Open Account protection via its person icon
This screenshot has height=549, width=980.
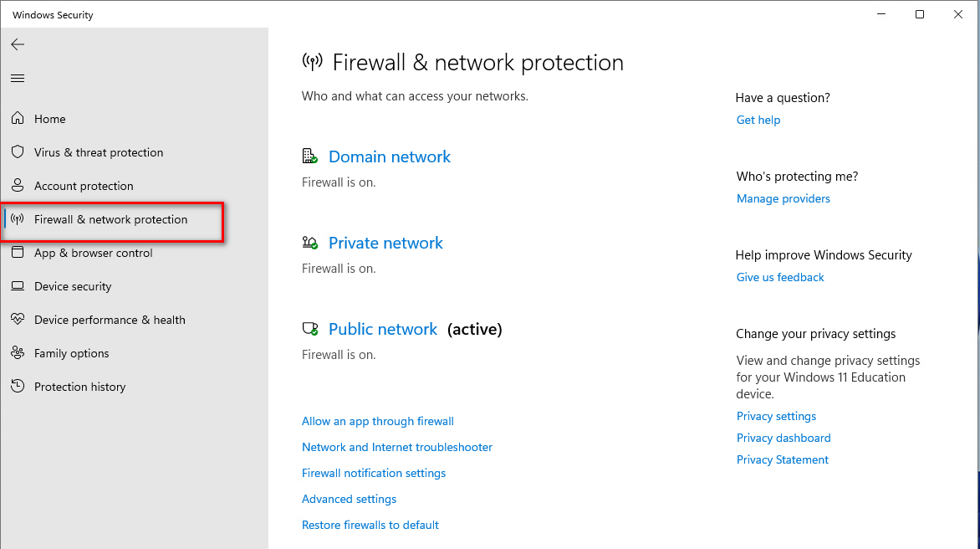(18, 186)
